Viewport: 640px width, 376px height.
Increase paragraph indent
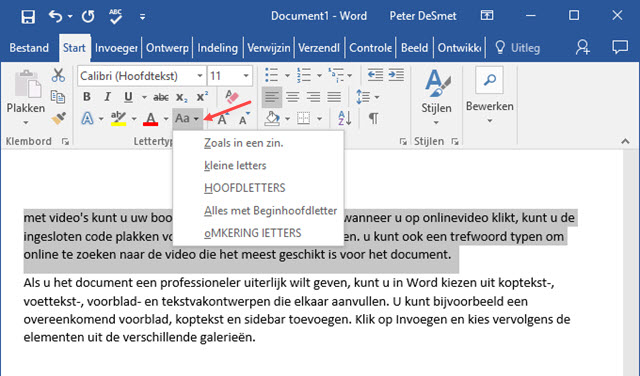[x=396, y=75]
